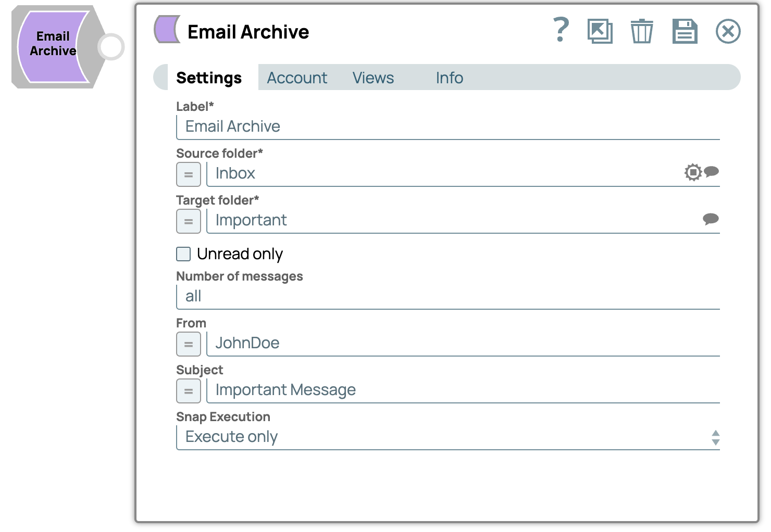Image resolution: width=771 pixels, height=532 pixels.
Task: Open the Snap Execution dropdown
Action: 448,437
